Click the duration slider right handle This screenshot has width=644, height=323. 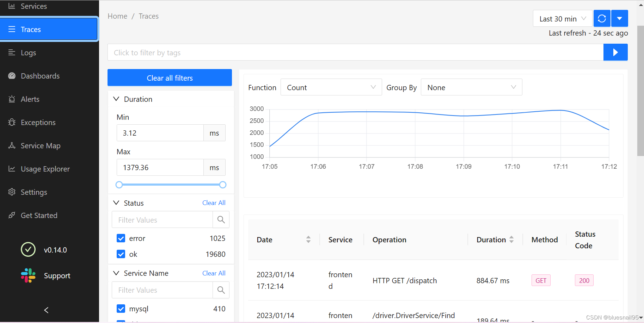click(x=223, y=185)
